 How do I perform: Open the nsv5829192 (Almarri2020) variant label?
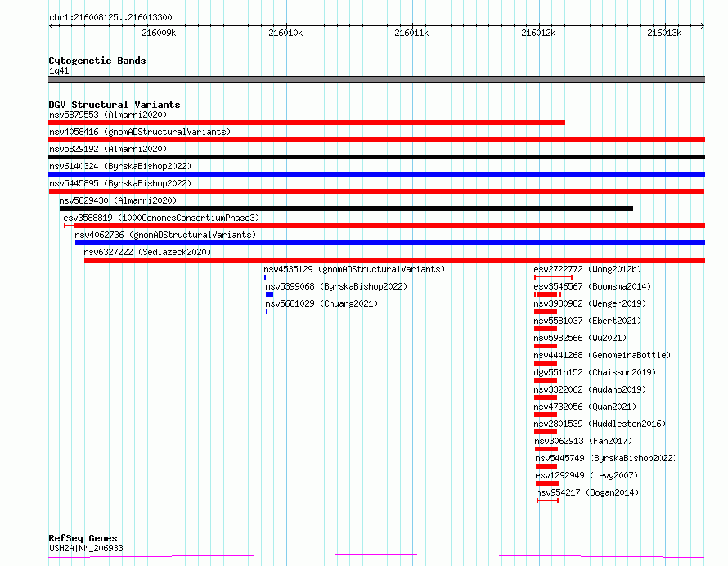click(108, 149)
